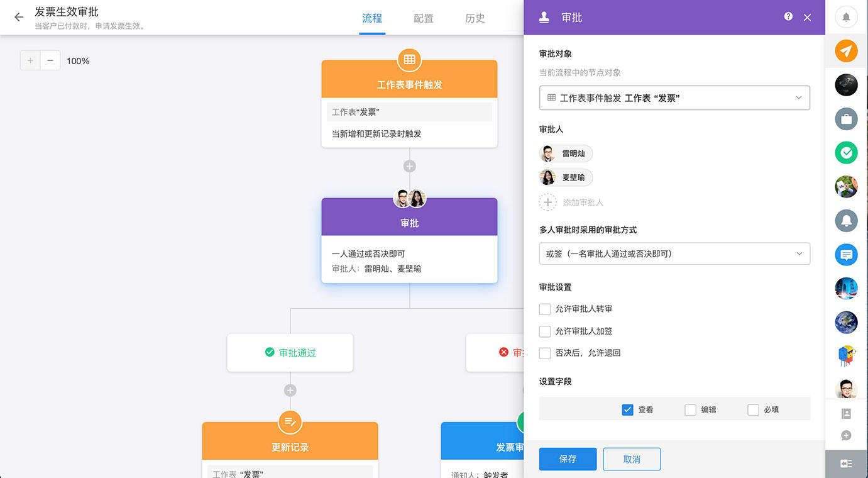The width and height of the screenshot is (868, 478).
Task: Enable 允许审批人加签 checkbox
Action: tap(545, 331)
